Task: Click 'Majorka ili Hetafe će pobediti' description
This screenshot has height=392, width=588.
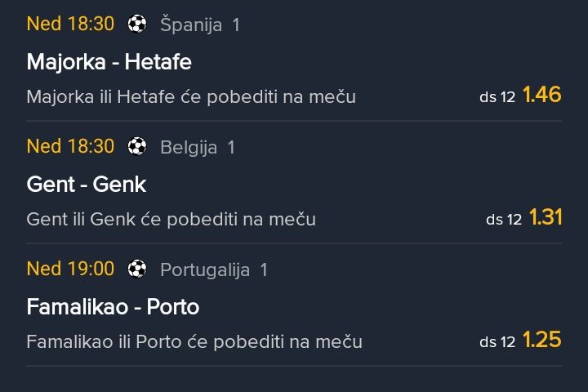Action: (191, 96)
